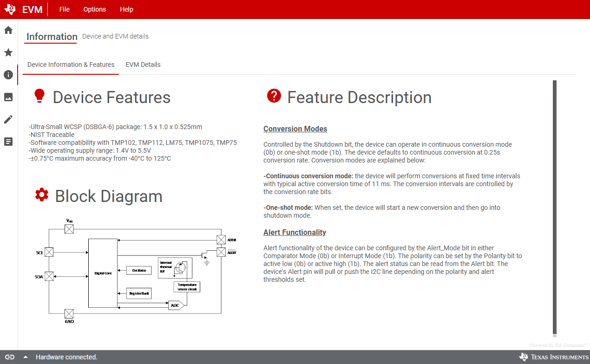
Task: Open the image page icon in the sidebar
Action: click(x=8, y=97)
